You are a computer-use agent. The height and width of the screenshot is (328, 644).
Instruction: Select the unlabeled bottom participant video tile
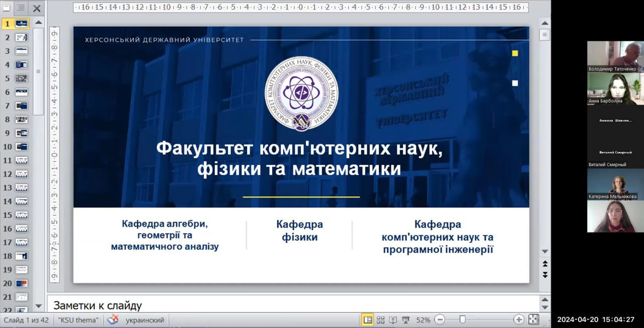point(615,216)
